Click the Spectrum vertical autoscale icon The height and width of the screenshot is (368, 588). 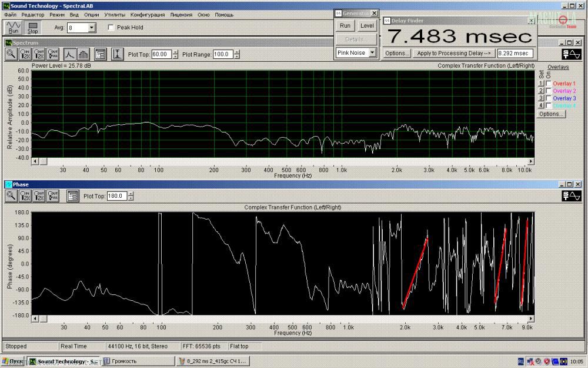pos(118,54)
